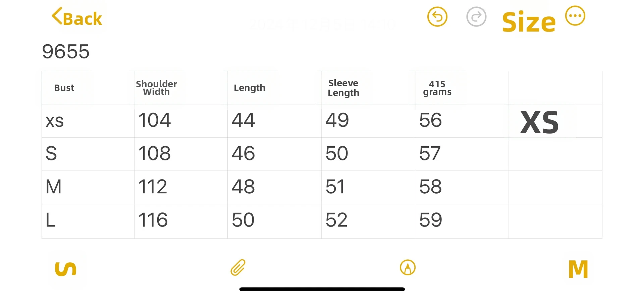
Task: Click the undo arrow icon
Action: pyautogui.click(x=437, y=16)
